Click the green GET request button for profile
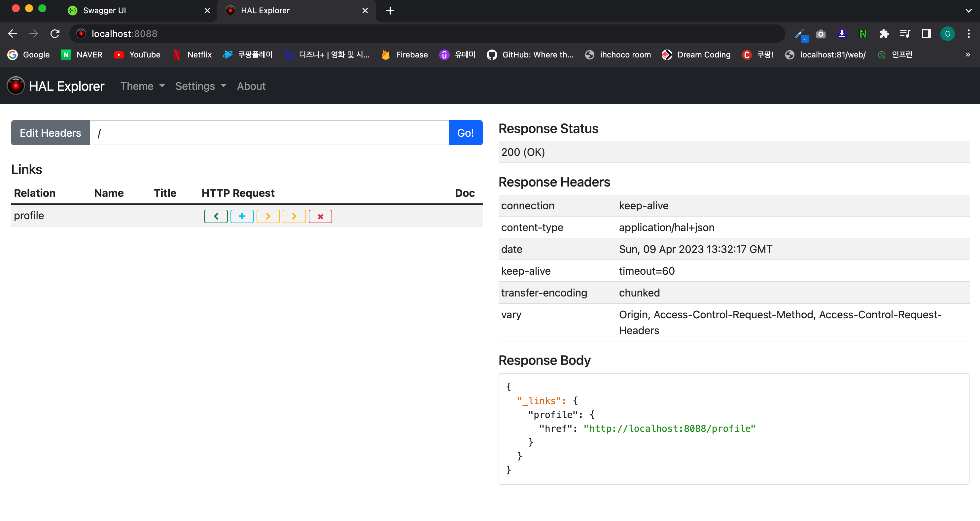The height and width of the screenshot is (521, 980). [x=216, y=216]
